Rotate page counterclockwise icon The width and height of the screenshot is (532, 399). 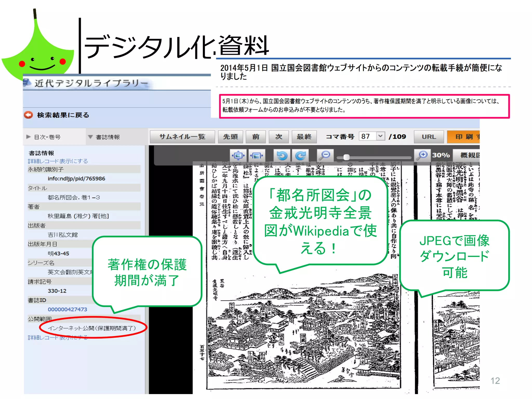click(x=282, y=155)
